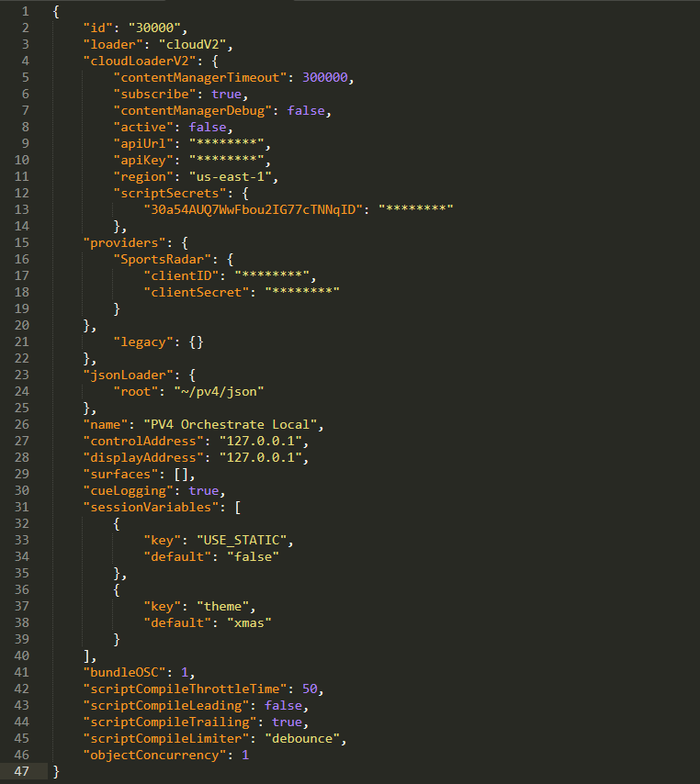Click the "providers" key
Screen dimensions: 700x784
pos(125,242)
